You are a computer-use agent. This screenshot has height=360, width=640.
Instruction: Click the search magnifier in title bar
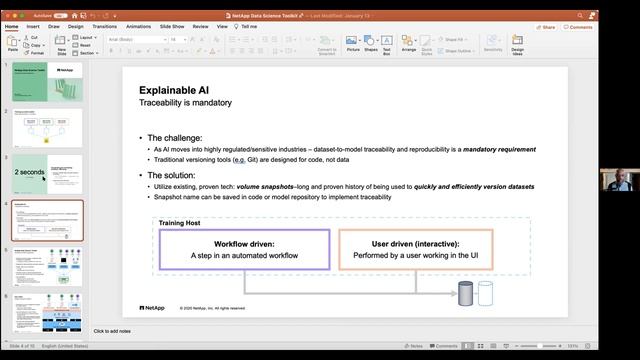click(x=580, y=16)
